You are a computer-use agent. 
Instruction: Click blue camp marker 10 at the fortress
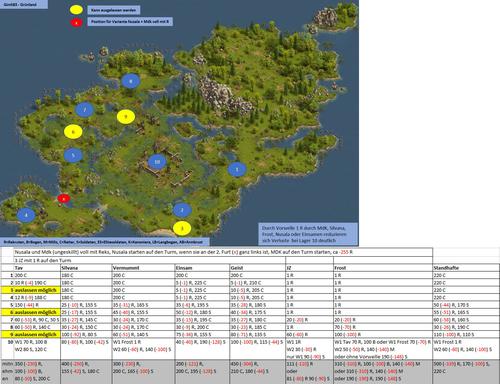pos(157,162)
